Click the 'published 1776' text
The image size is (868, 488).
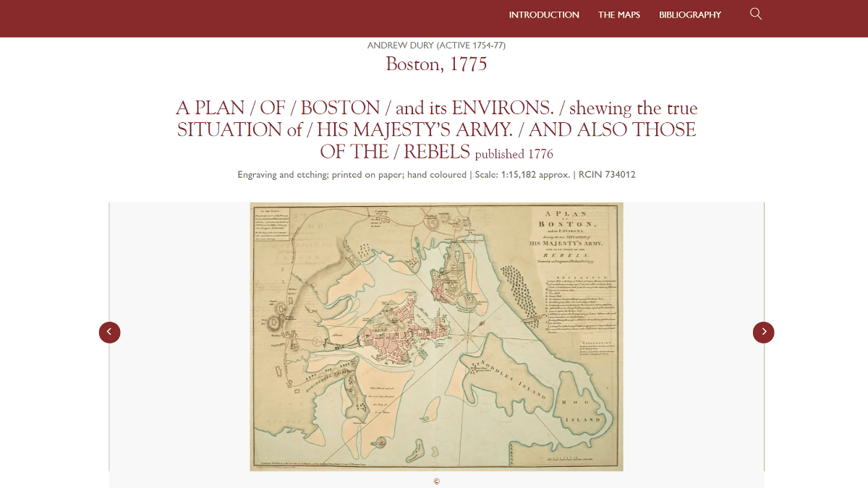[514, 154]
